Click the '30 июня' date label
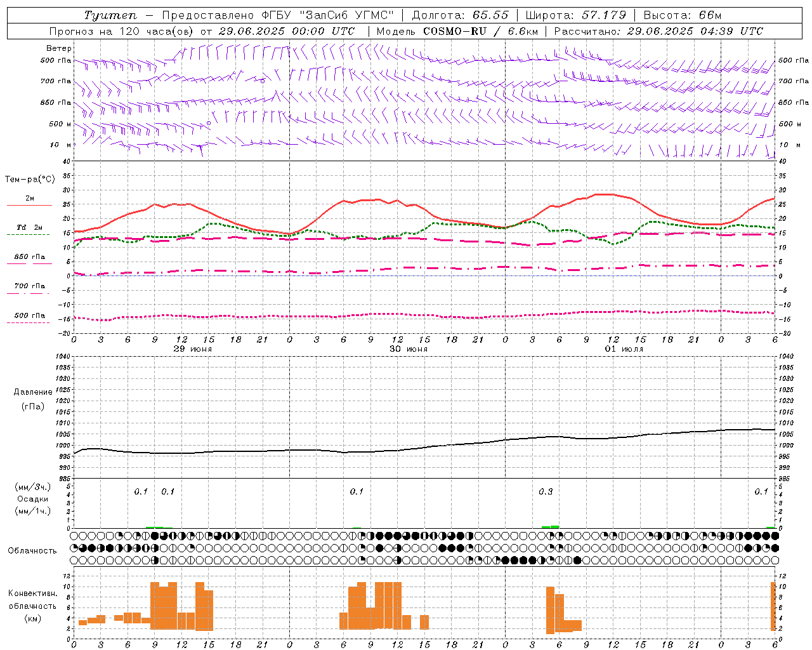 [409, 349]
